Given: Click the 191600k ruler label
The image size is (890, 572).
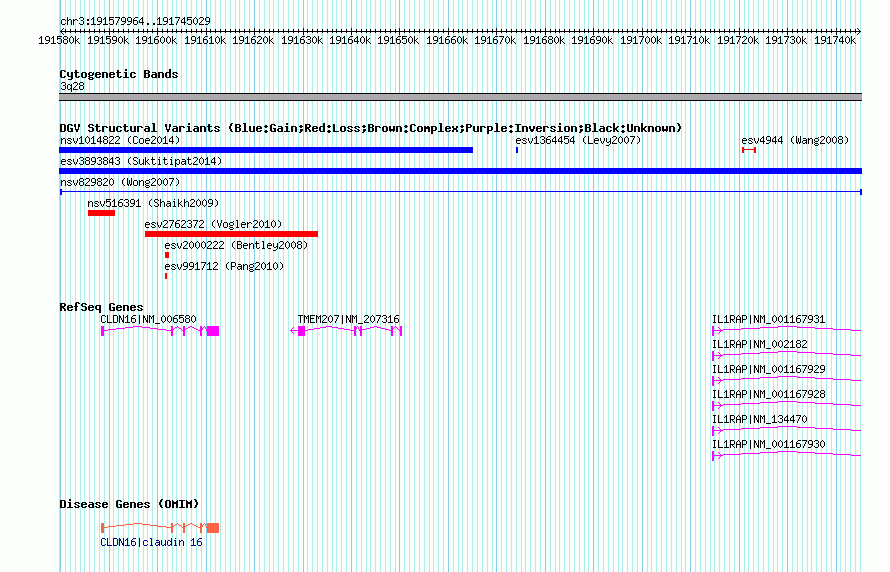Looking at the screenshot, I should point(156,40).
